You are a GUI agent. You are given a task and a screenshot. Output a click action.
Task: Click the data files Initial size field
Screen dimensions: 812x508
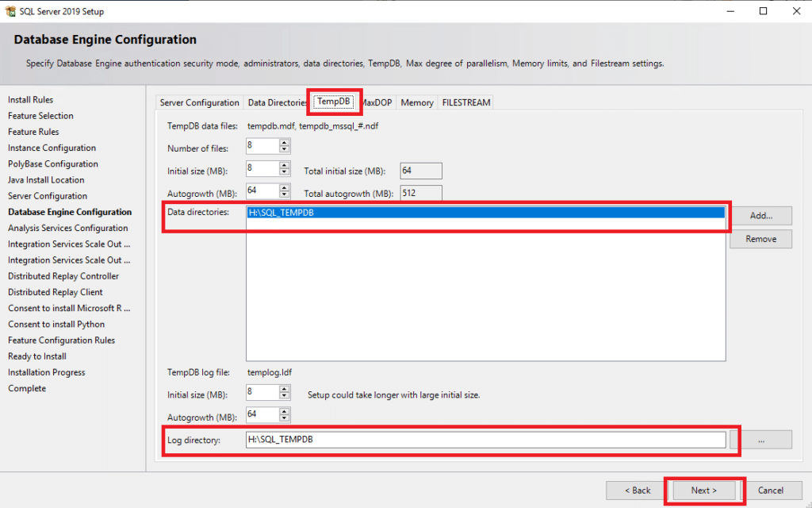click(262, 169)
